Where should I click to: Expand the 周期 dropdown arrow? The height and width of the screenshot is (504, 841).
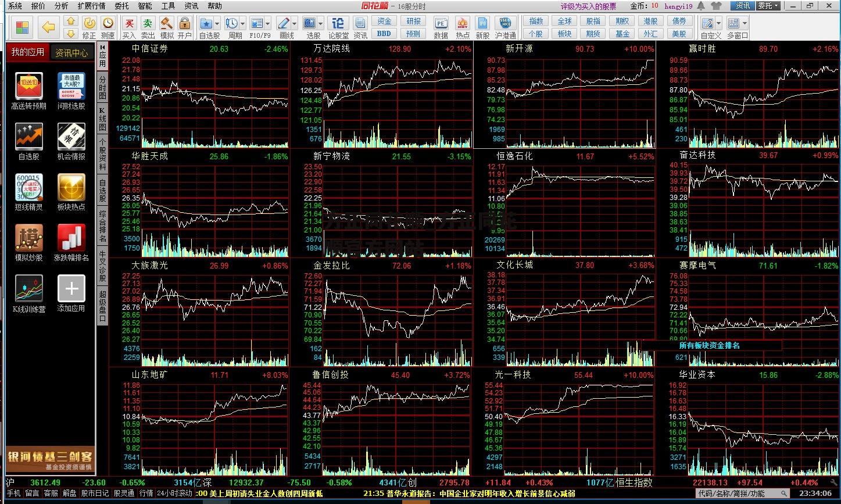(x=242, y=24)
